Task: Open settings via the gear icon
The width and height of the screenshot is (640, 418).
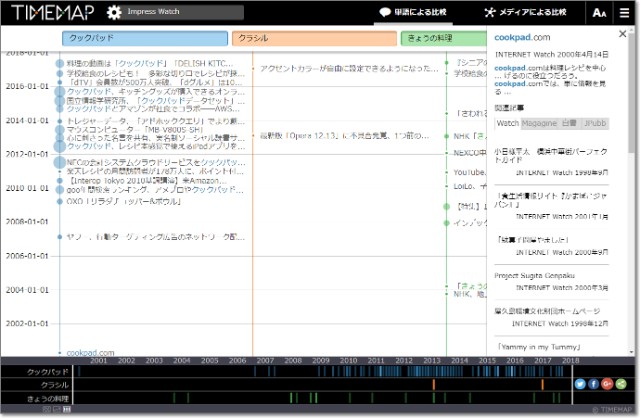Action: point(114,13)
